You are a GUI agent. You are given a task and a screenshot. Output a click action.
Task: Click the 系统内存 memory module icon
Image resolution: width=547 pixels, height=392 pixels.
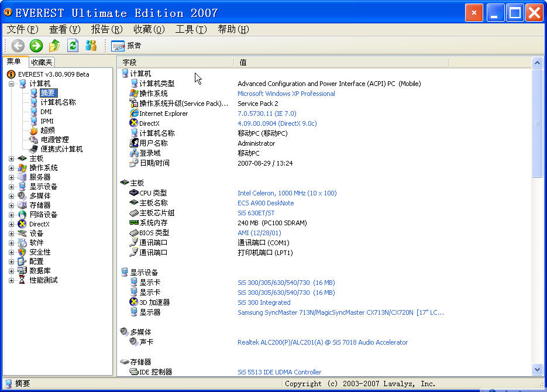click(134, 222)
